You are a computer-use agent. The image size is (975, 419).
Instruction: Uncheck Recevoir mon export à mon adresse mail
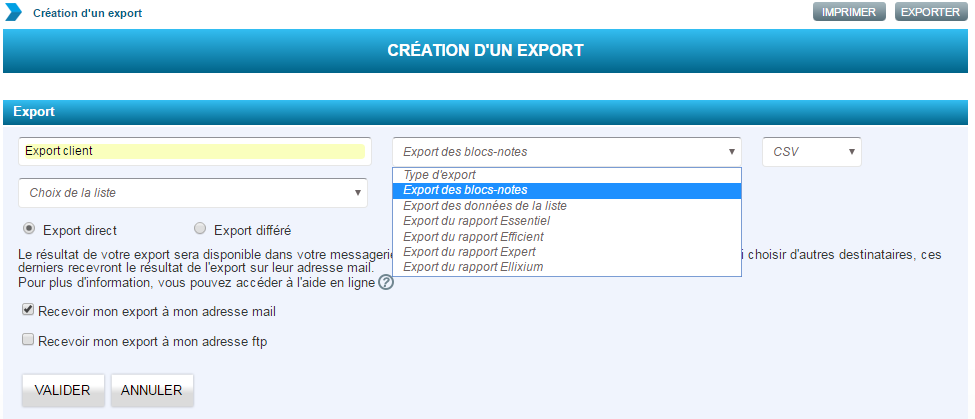[29, 311]
